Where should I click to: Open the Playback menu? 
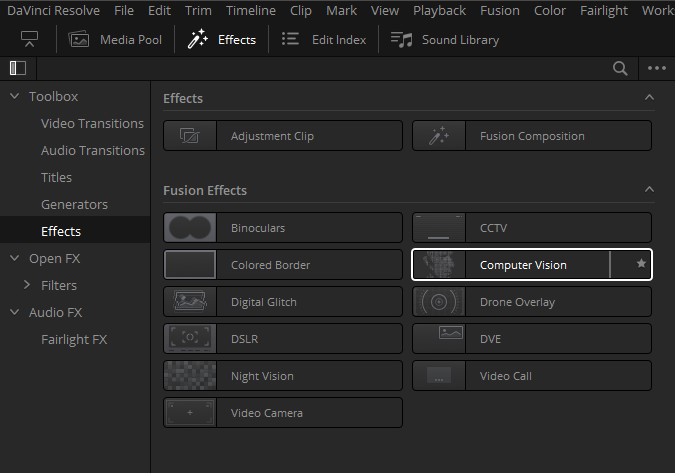tap(439, 11)
